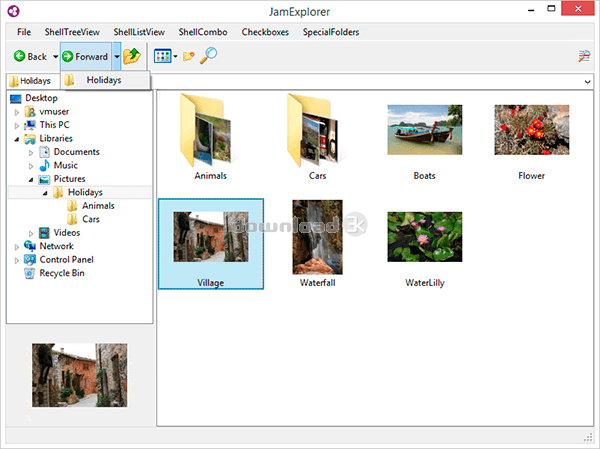This screenshot has height=449, width=600.
Task: Open the SpecialFolders menu
Action: click(x=331, y=32)
